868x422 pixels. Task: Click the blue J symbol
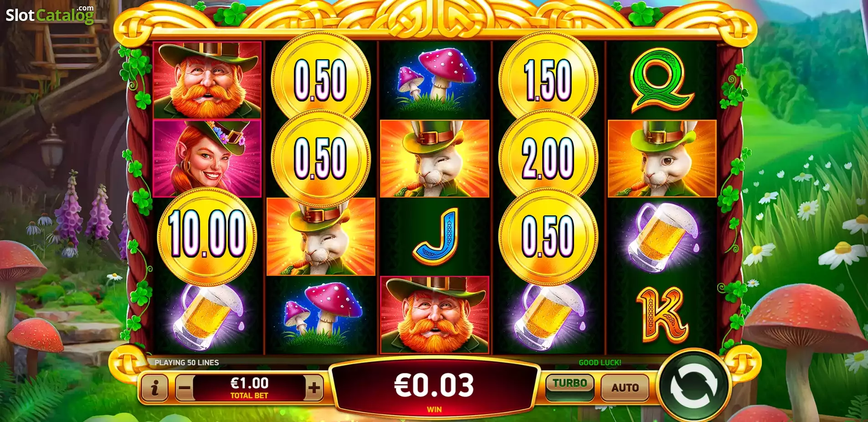[x=436, y=237]
